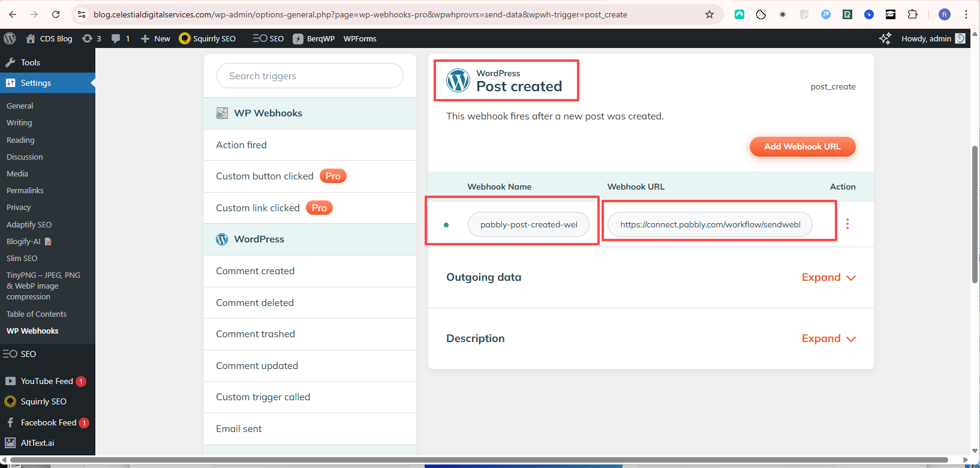The height and width of the screenshot is (468, 980).
Task: Open Privacy settings
Action: point(19,207)
